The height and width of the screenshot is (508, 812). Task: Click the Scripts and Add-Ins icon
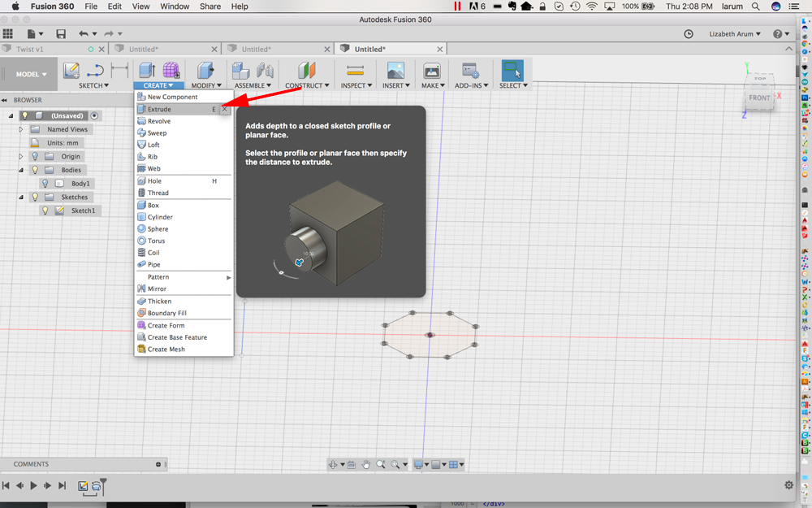point(471,70)
